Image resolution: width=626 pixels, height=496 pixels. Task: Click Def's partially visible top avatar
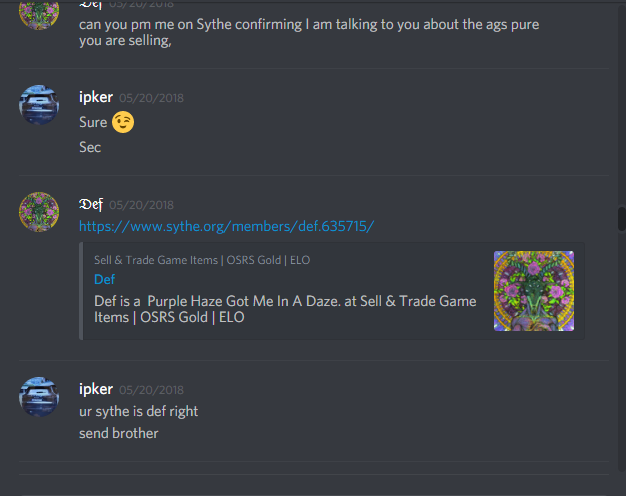click(x=39, y=14)
